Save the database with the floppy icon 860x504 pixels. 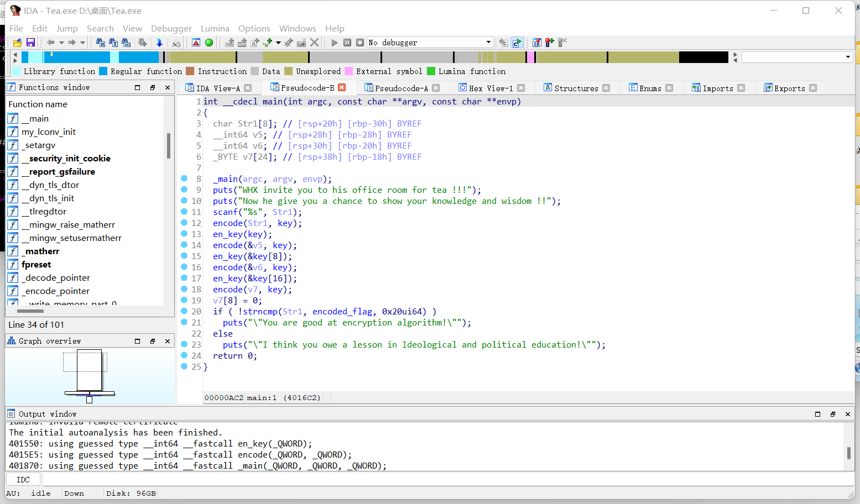(30, 43)
